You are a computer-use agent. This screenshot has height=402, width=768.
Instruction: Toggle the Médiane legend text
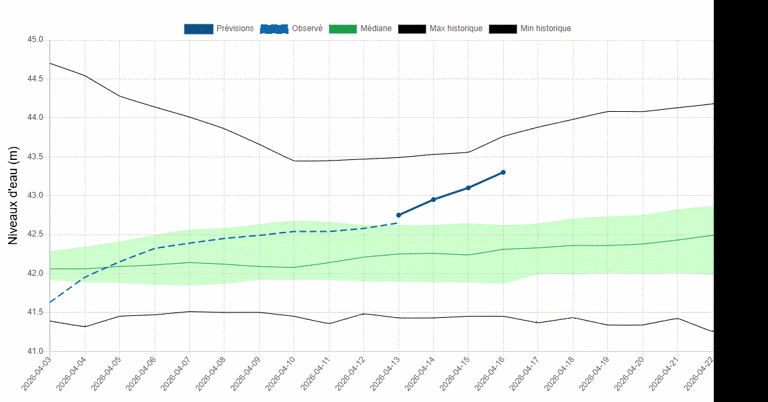pyautogui.click(x=376, y=29)
